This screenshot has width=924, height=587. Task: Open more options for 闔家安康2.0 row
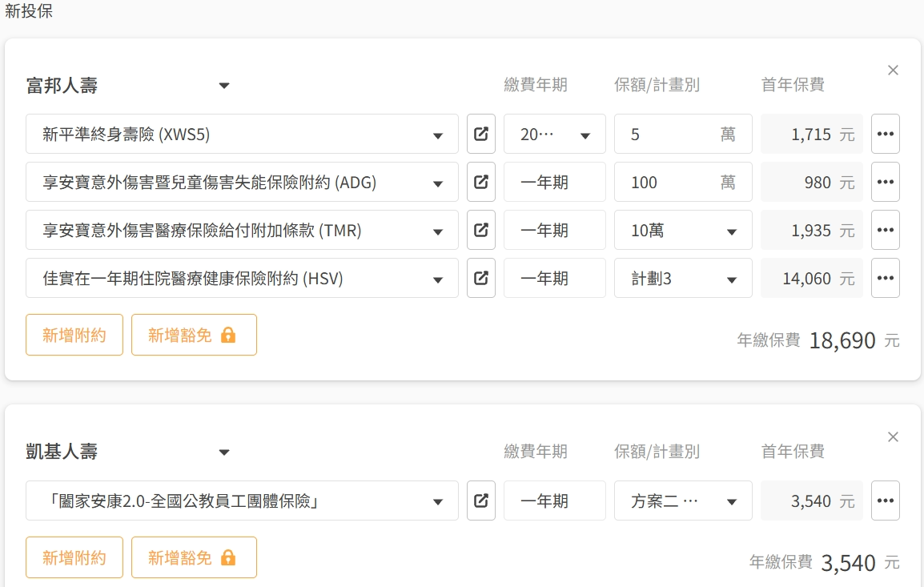(885, 501)
